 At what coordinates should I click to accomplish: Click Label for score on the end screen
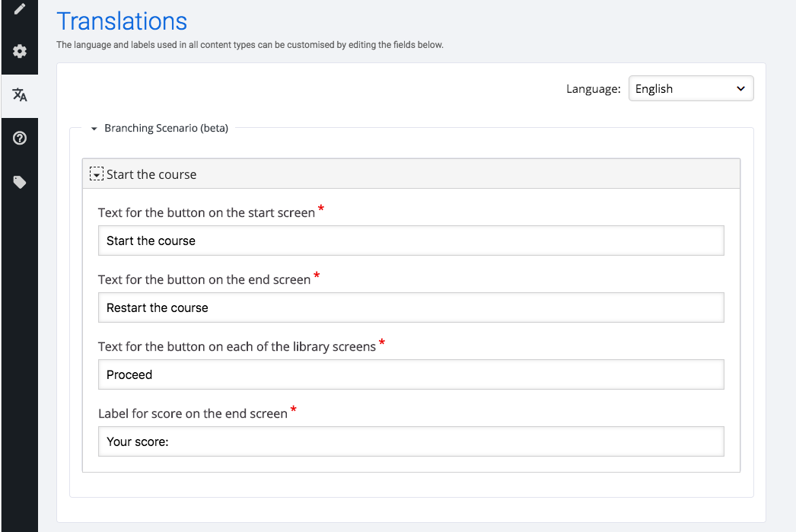193,414
